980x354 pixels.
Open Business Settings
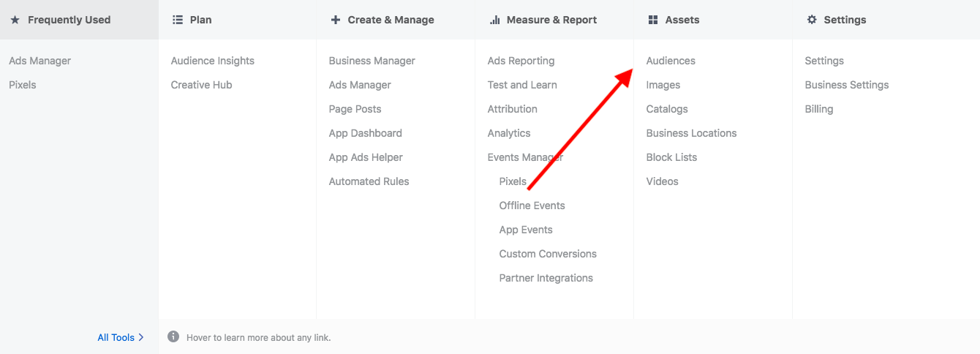(847, 85)
